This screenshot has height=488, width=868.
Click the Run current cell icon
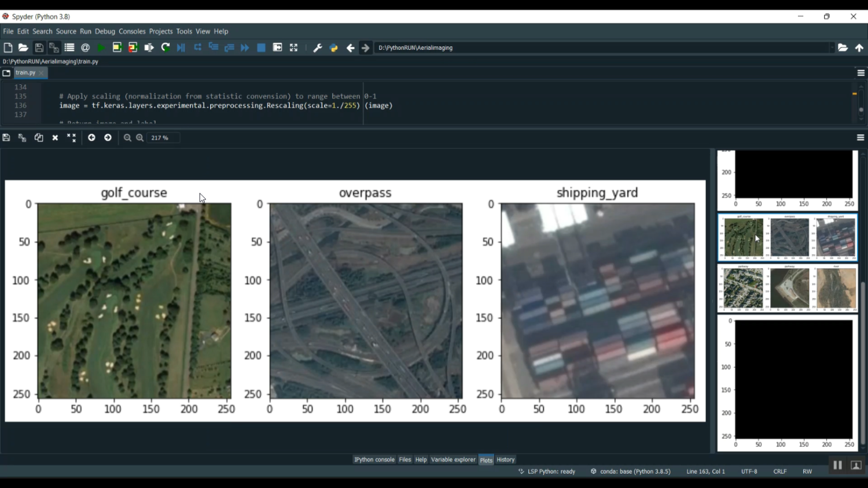coord(117,48)
